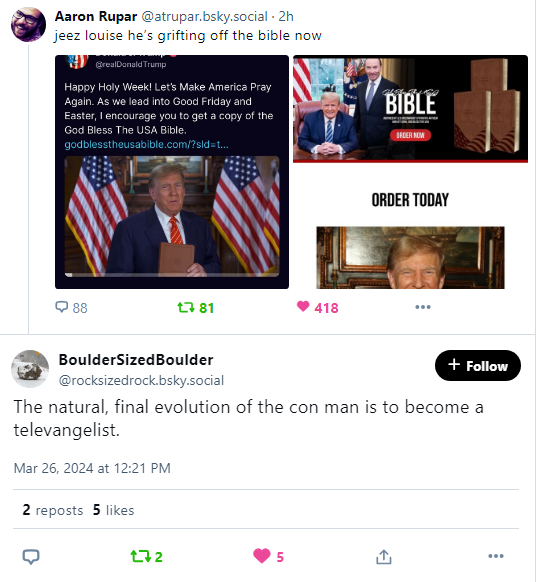The height and width of the screenshot is (582, 541).
Task: Follow BoulderSizedBoulder with the Follow button
Action: 478,366
